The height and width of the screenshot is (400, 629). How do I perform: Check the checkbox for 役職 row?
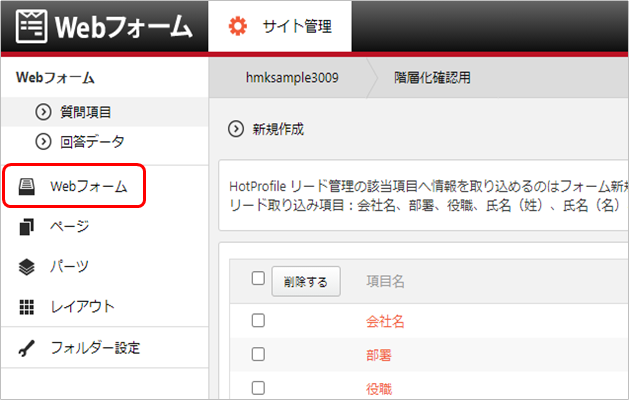point(258,388)
